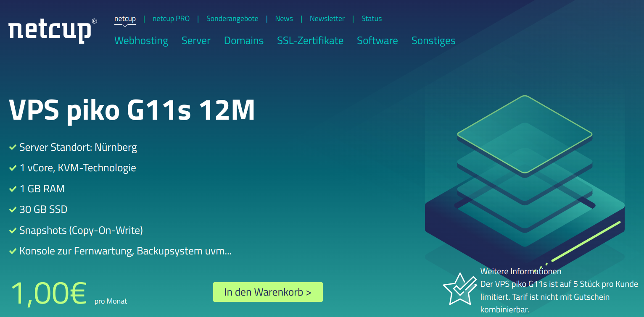Click checkmark icon beside Snapshots
Image resolution: width=644 pixels, height=317 pixels.
tap(13, 231)
